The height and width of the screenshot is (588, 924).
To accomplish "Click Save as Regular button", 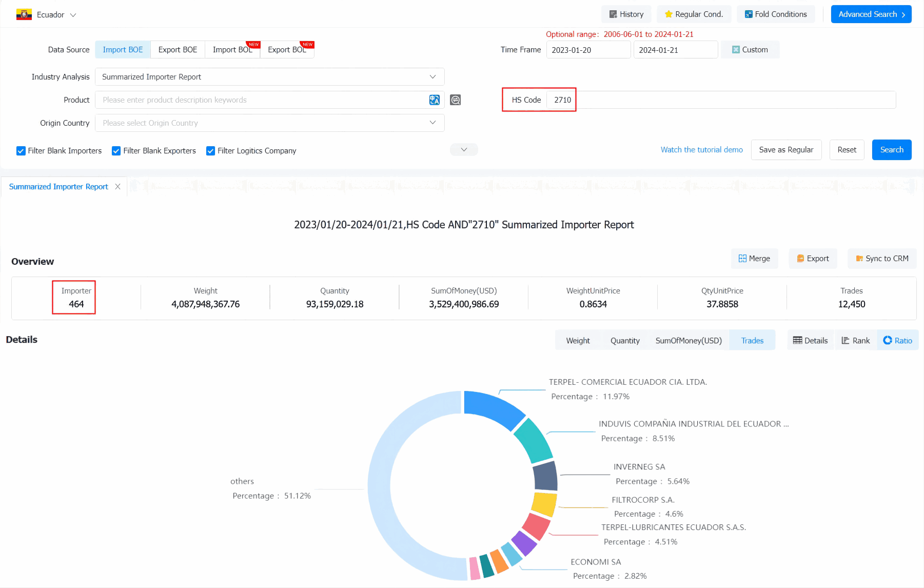I will coord(786,150).
